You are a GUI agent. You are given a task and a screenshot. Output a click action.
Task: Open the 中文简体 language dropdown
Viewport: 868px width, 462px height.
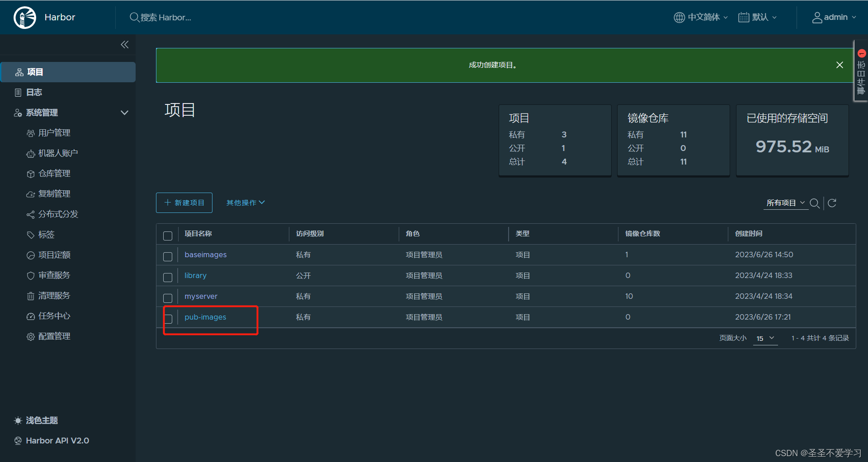(x=708, y=17)
